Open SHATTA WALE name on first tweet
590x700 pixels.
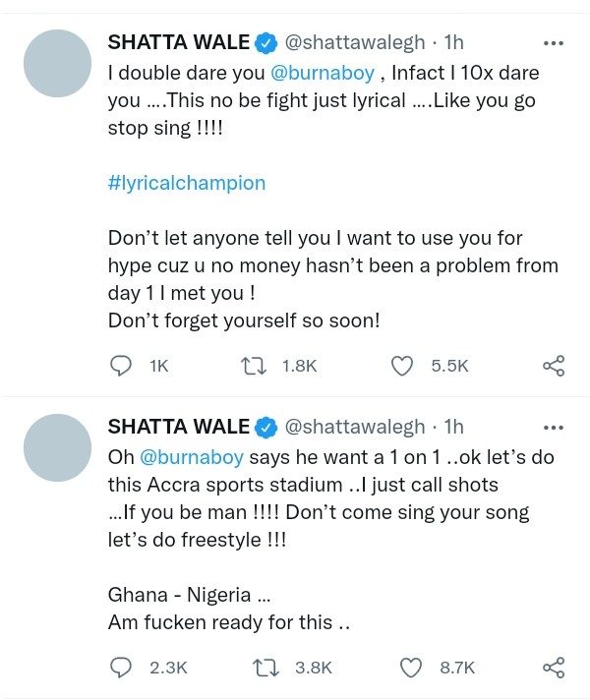pos(178,42)
